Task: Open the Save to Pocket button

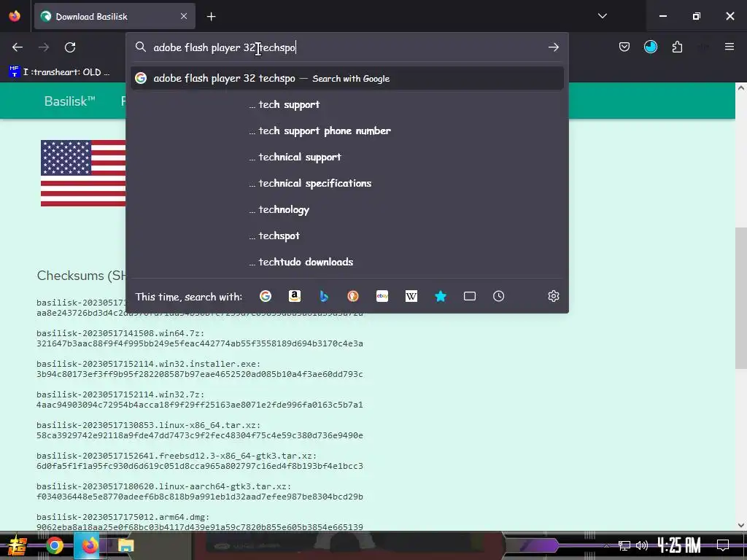Action: [624, 47]
